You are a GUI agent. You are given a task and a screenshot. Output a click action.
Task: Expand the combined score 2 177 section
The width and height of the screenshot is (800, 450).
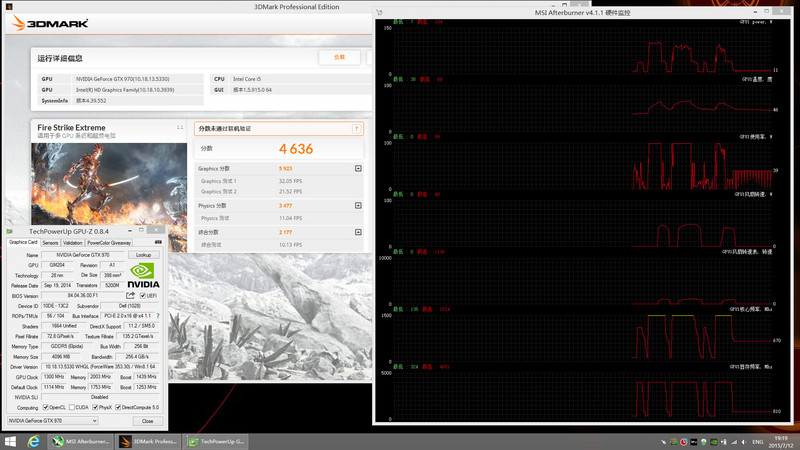coord(358,232)
